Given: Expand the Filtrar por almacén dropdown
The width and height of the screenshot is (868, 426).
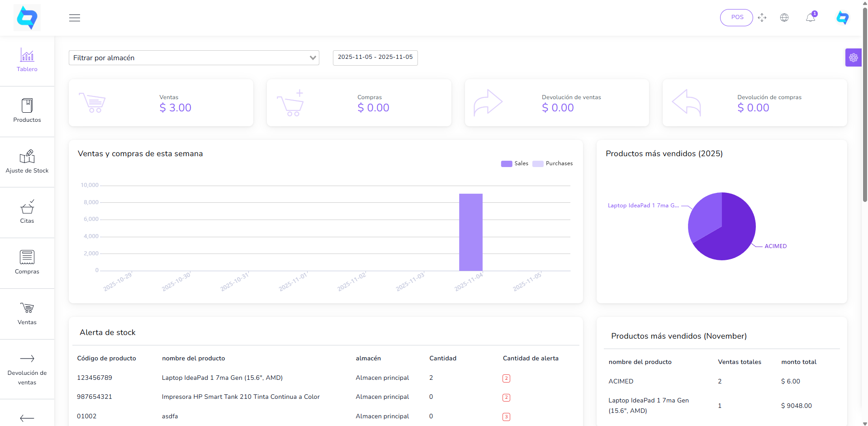Looking at the screenshot, I should pyautogui.click(x=194, y=58).
